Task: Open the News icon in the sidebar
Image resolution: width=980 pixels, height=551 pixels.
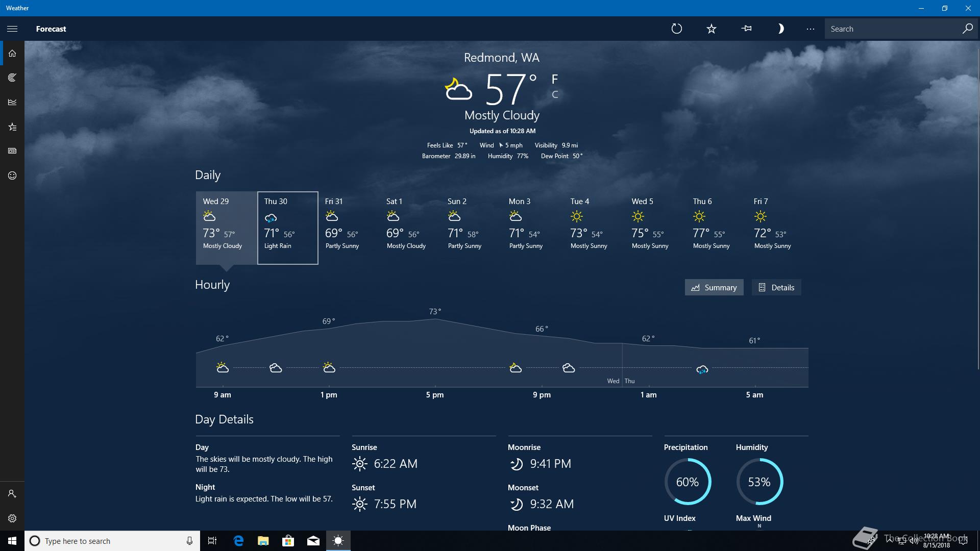Action: click(12, 151)
